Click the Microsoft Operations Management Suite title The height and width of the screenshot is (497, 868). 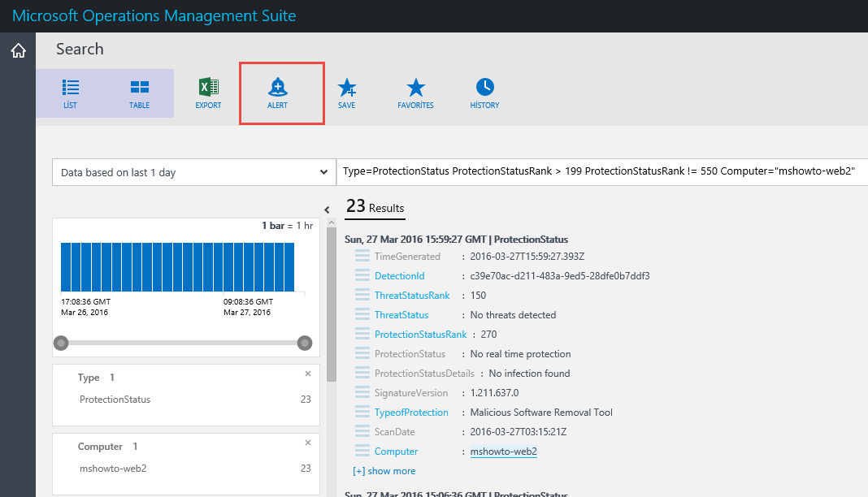[154, 15]
